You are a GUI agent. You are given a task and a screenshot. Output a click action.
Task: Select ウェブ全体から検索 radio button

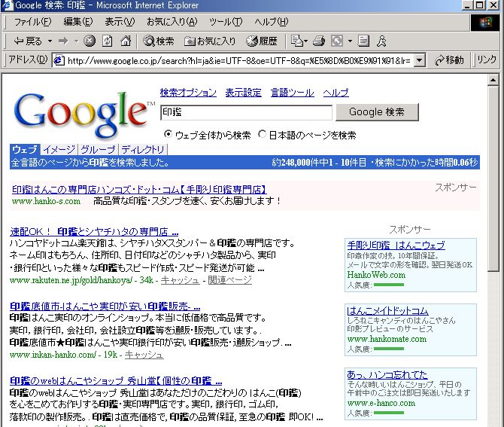168,136
